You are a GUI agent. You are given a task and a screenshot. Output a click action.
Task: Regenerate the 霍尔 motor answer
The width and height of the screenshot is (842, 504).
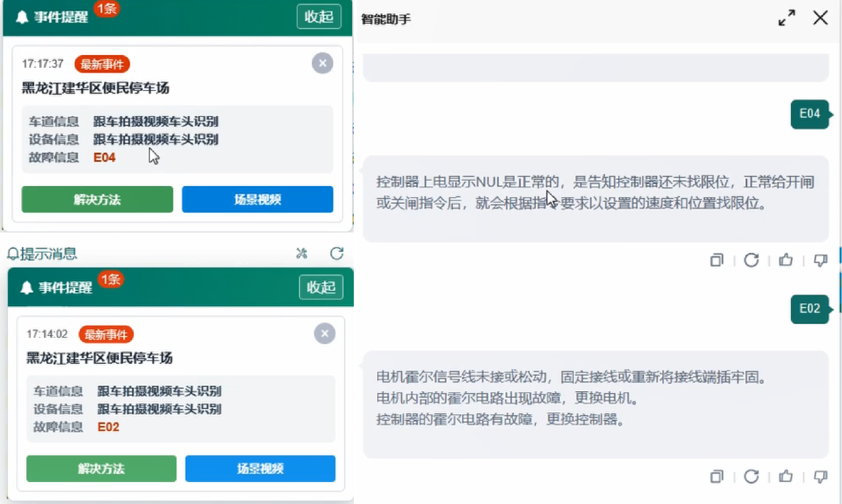pyautogui.click(x=751, y=476)
